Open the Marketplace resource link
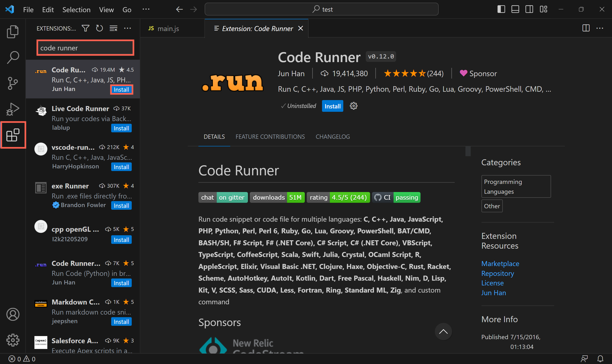This screenshot has height=364, width=612. 500,263
